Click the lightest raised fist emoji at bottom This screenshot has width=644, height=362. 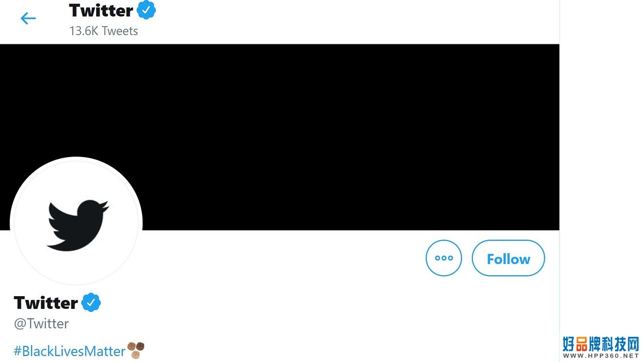point(136,354)
